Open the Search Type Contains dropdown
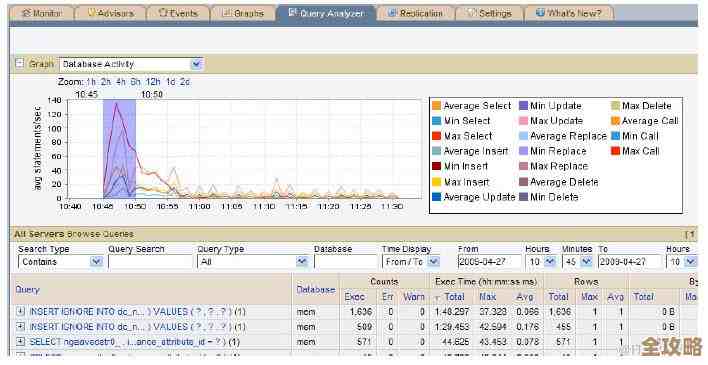Image resolution: width=708 pixels, height=365 pixels. click(61, 262)
